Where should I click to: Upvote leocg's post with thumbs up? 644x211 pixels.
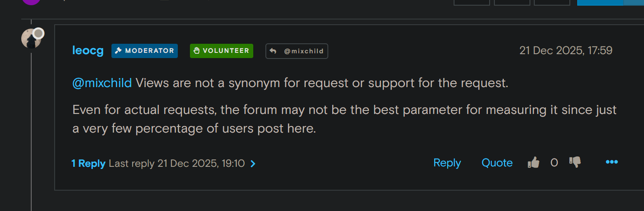click(533, 163)
